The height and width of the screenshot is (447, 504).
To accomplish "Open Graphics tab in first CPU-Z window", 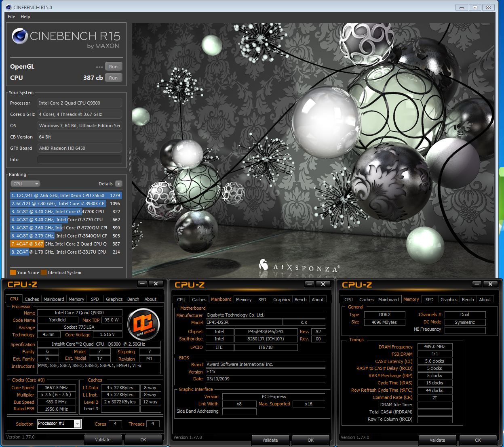I will (x=114, y=299).
